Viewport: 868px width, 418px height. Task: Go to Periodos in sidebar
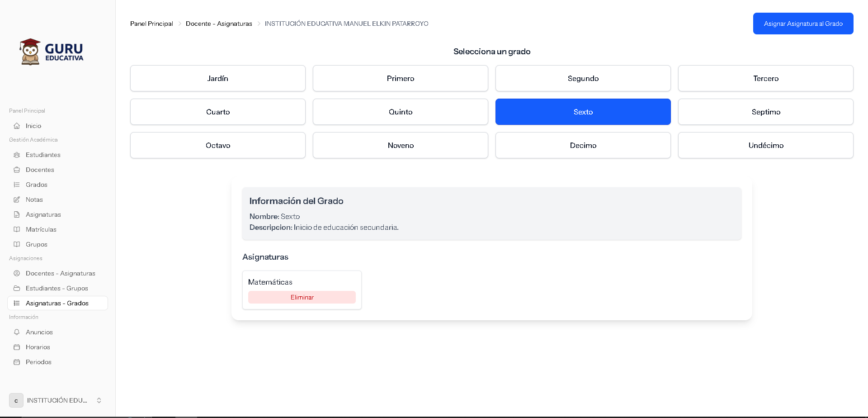(38, 362)
